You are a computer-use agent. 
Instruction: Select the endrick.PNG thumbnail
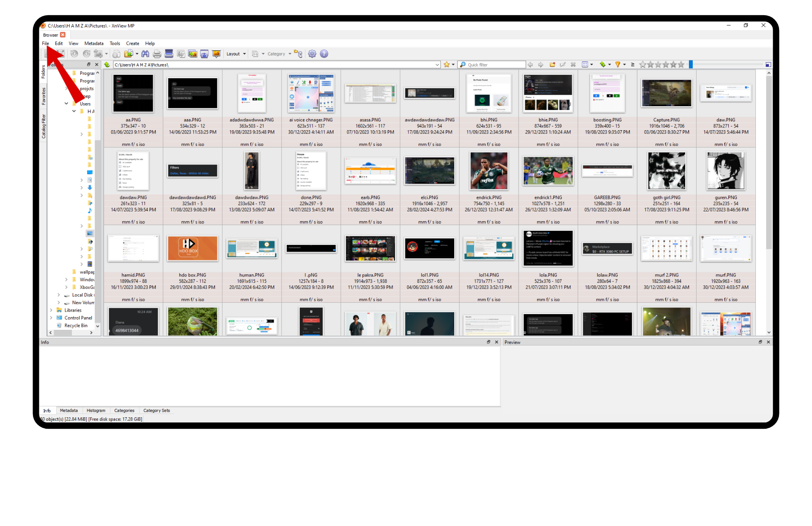(x=488, y=171)
